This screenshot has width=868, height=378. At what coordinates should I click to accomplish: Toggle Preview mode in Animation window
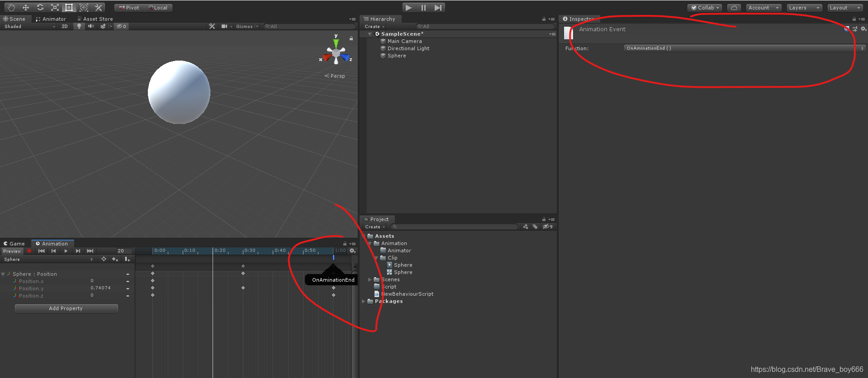click(x=12, y=251)
